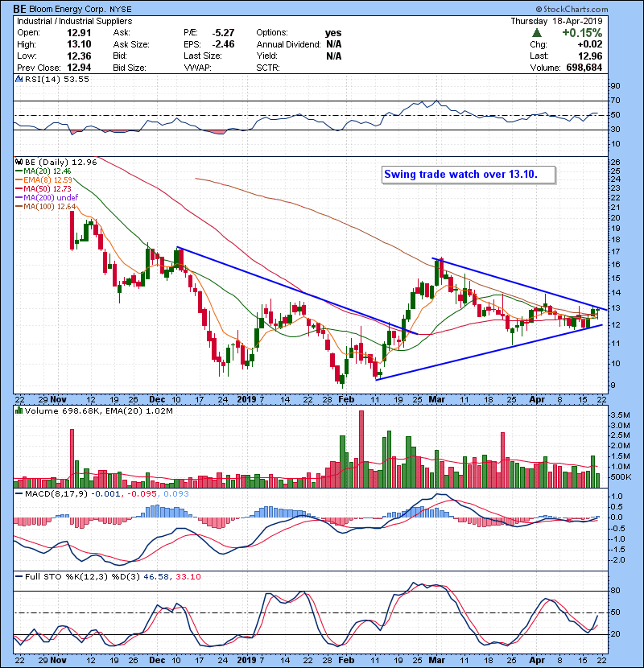
Task: Click the Chg value +0.02
Action: click(590, 44)
